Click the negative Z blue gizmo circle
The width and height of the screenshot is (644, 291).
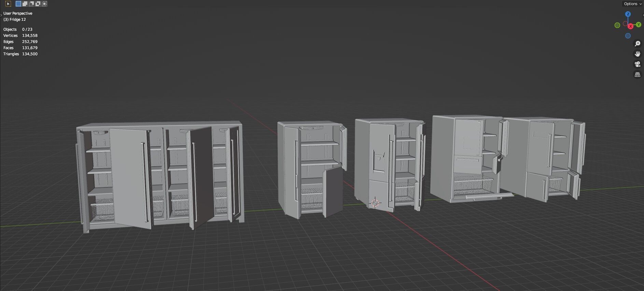628,36
